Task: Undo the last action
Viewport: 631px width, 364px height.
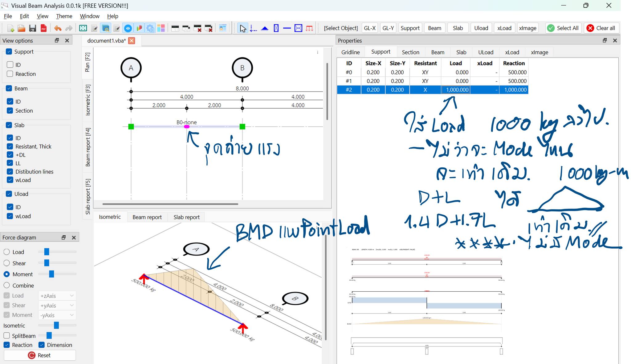Action: point(58,28)
